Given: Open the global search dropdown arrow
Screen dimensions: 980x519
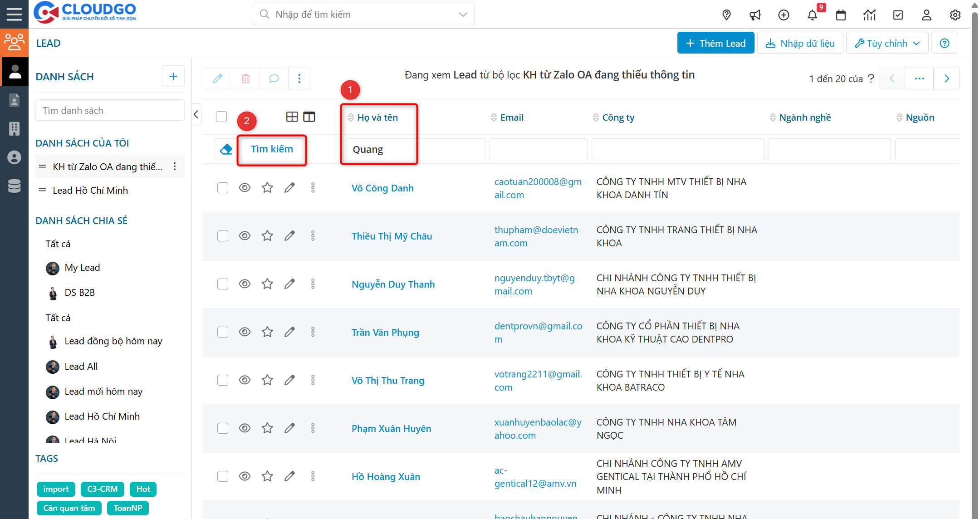Looking at the screenshot, I should (x=463, y=15).
